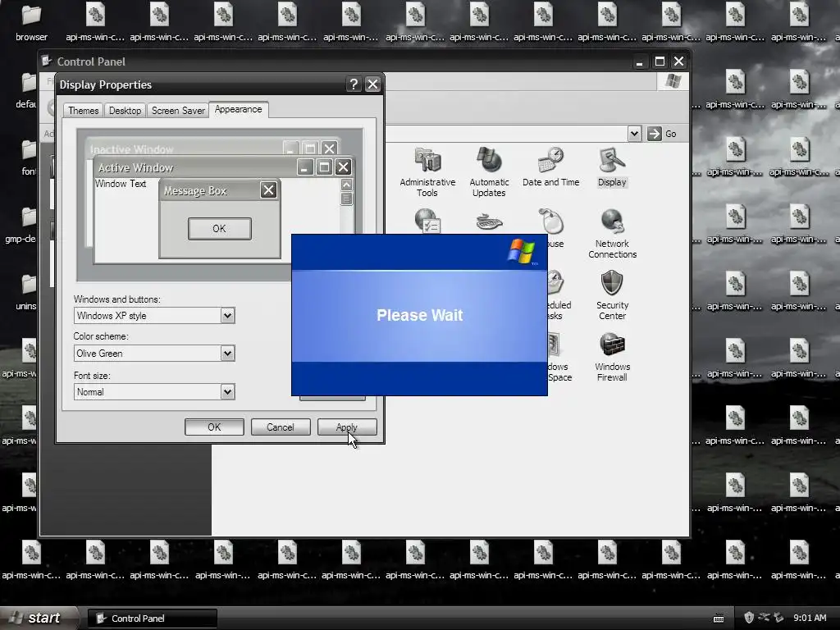The image size is (840, 630).
Task: Expand the Control Panel address bar dropdown
Action: click(x=634, y=134)
